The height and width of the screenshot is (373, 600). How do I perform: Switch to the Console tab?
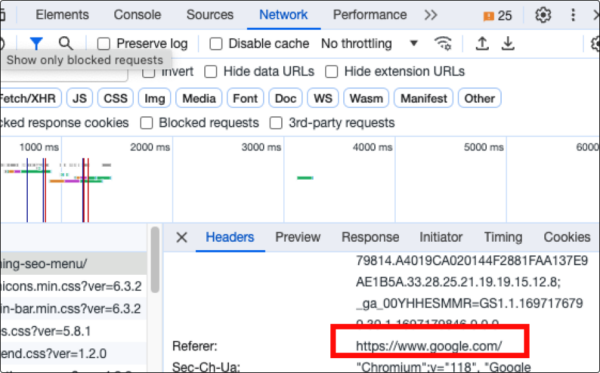coord(137,15)
